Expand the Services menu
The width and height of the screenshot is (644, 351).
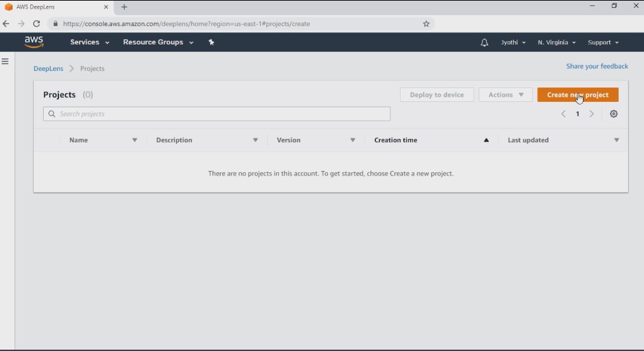click(89, 42)
